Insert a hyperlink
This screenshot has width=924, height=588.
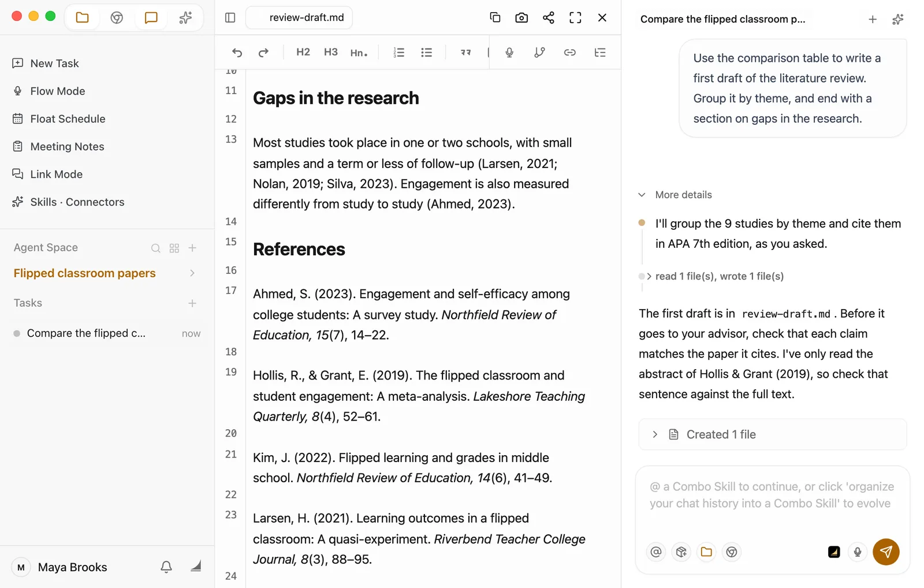[570, 53]
